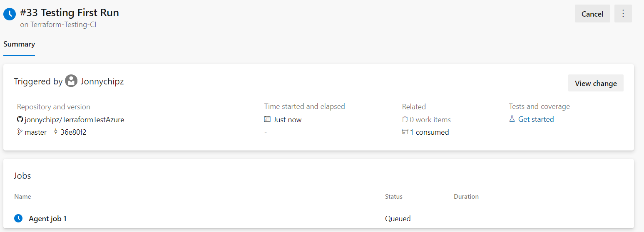
Task: Click the Agent job 1 queued status icon
Action: click(x=18, y=218)
